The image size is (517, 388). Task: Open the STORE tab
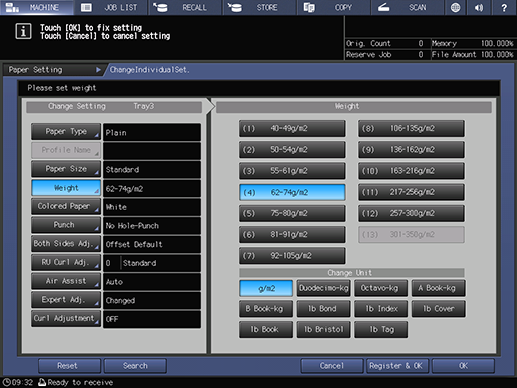pyautogui.click(x=259, y=7)
